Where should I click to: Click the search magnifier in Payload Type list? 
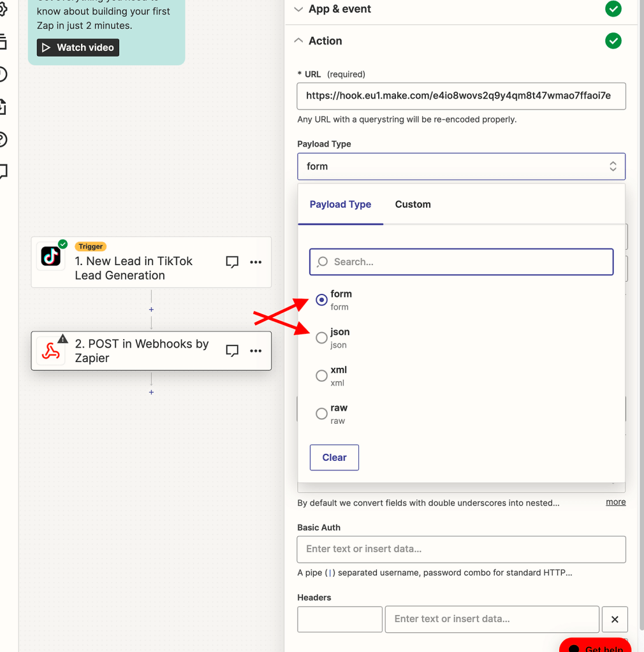coord(322,262)
